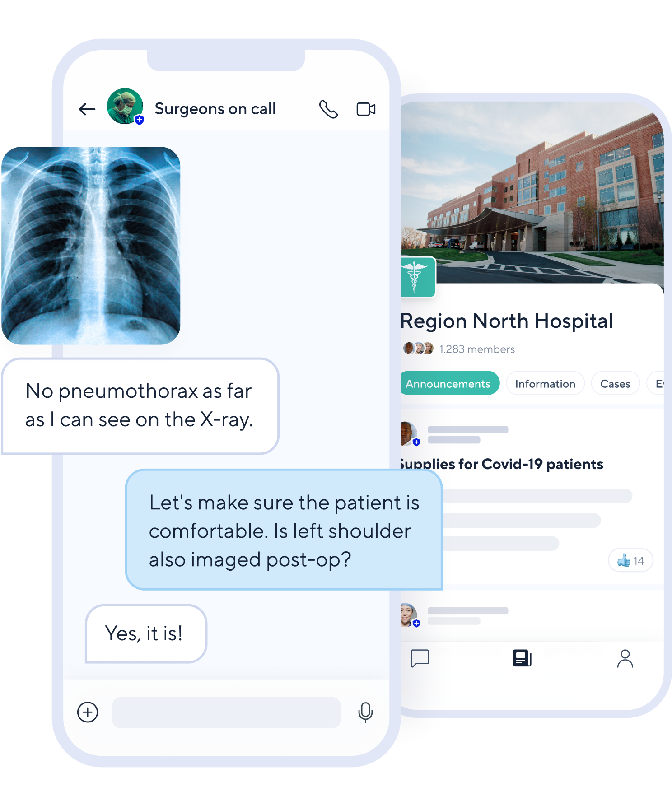This screenshot has width=672, height=810.
Task: Like the post with 14 thumbs up
Action: (630, 560)
